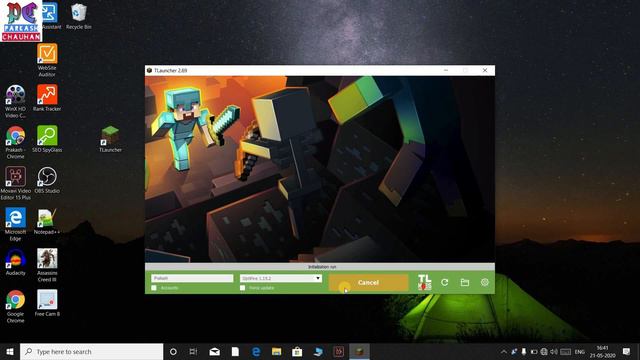The image size is (640, 360).
Task: Select Google Chrome desktop icon
Action: click(x=16, y=307)
